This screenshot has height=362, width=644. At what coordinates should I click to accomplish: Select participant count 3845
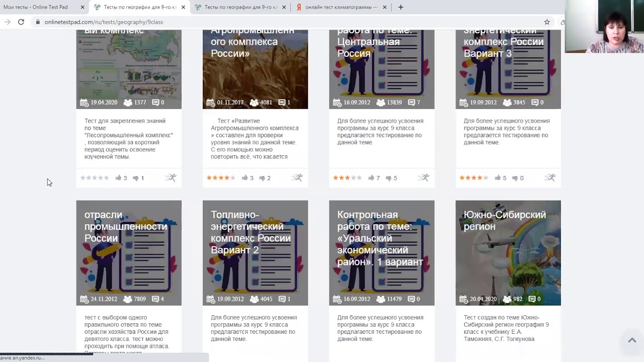(519, 103)
